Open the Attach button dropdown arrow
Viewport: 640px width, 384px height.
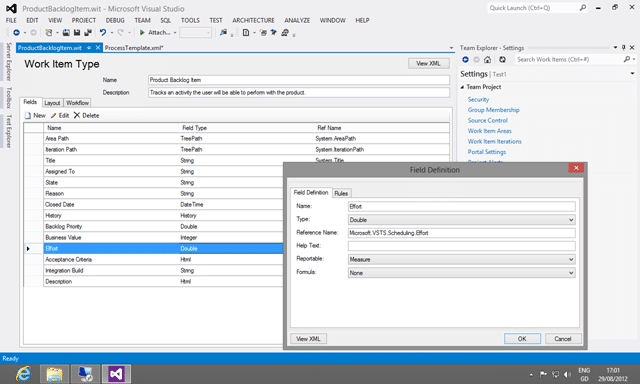tap(175, 33)
